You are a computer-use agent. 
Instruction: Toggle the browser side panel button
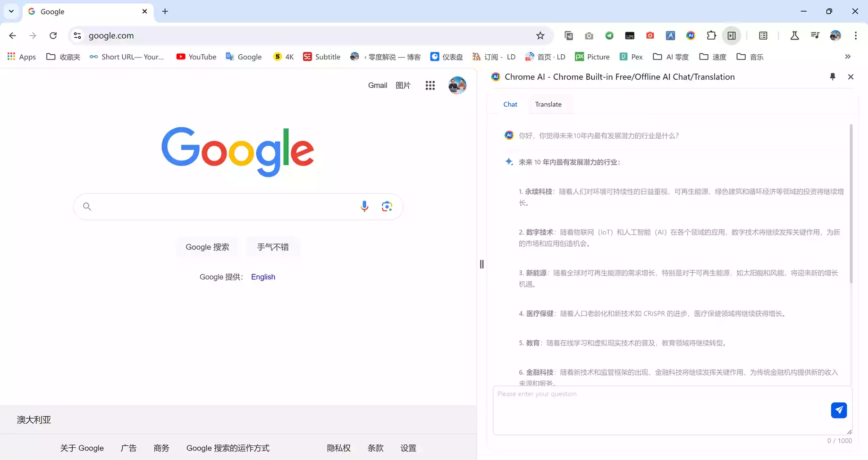(x=732, y=36)
